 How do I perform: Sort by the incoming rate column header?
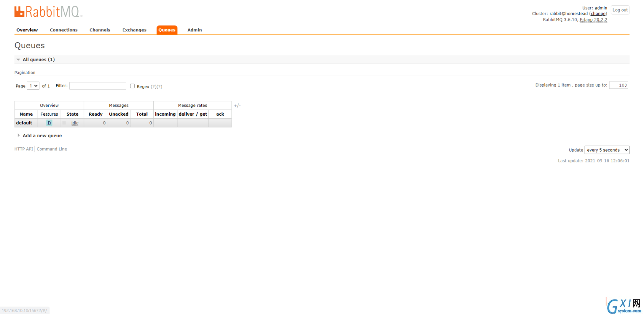click(x=165, y=114)
